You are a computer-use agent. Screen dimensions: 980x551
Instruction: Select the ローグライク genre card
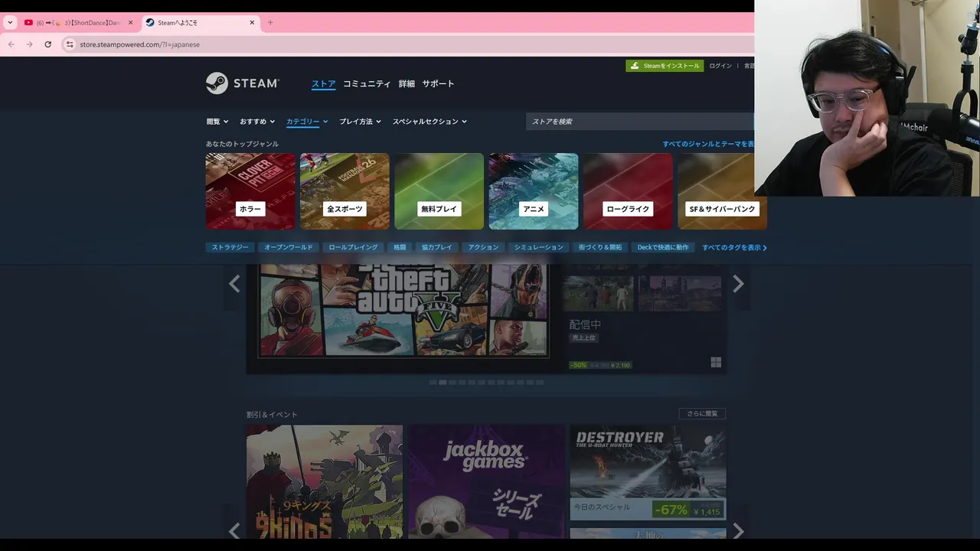[628, 191]
